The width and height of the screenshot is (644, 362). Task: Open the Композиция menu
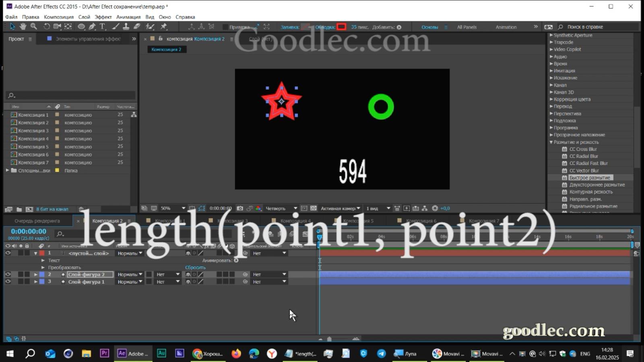pos(59,17)
